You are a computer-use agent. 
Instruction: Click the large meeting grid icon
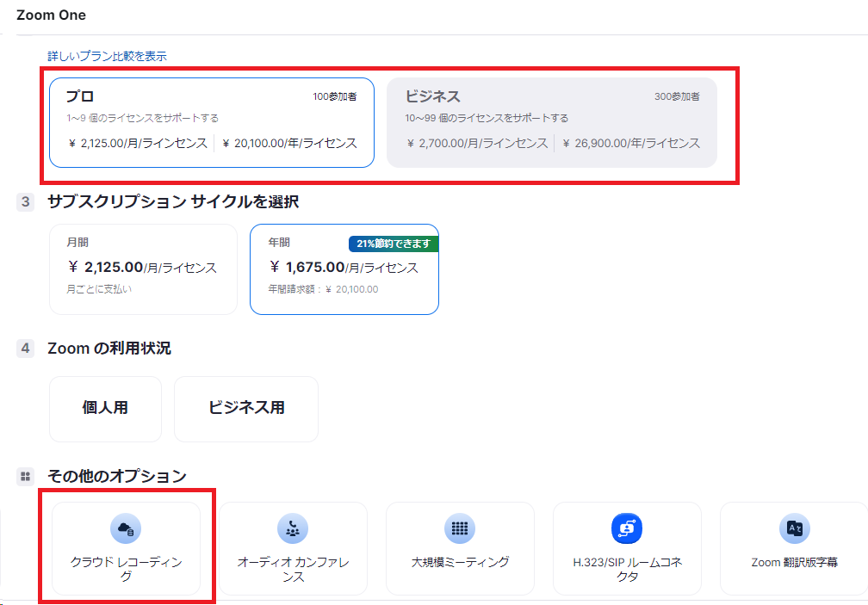click(460, 528)
